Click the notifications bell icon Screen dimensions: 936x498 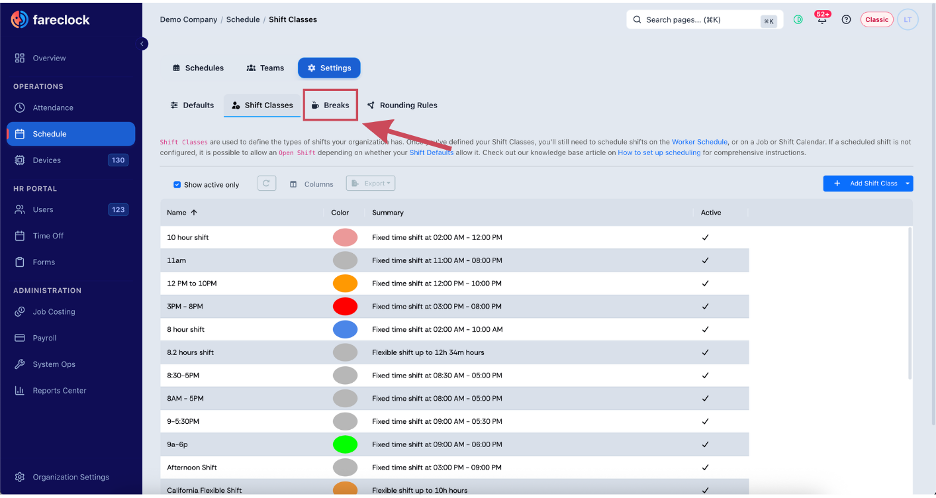click(823, 20)
